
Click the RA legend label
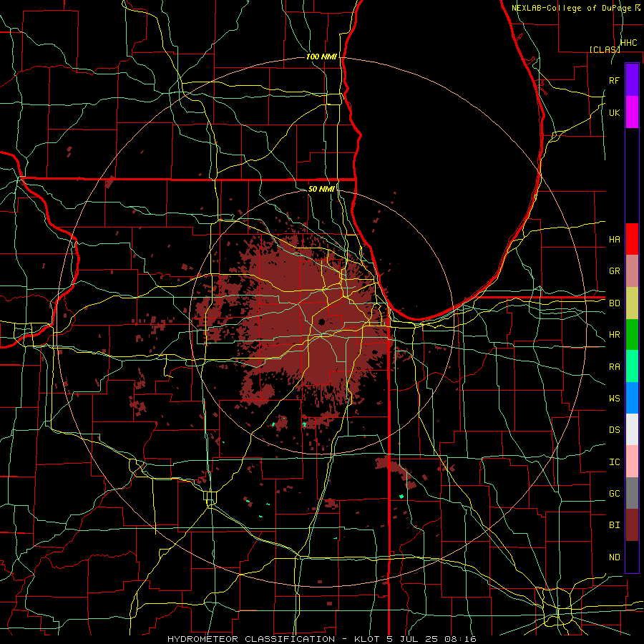pos(614,367)
